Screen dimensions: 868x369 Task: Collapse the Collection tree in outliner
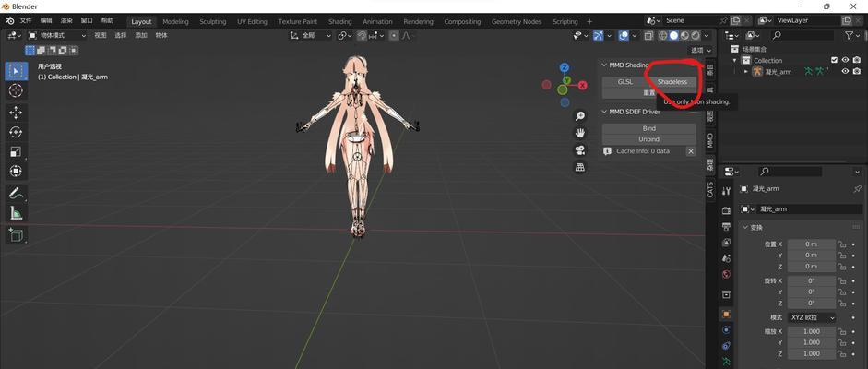point(735,60)
